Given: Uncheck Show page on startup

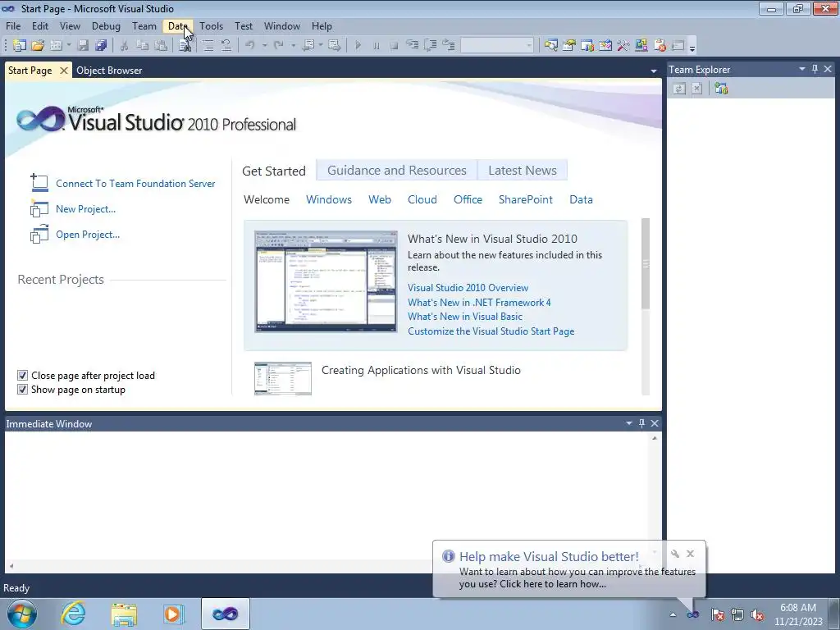Looking at the screenshot, I should [22, 389].
